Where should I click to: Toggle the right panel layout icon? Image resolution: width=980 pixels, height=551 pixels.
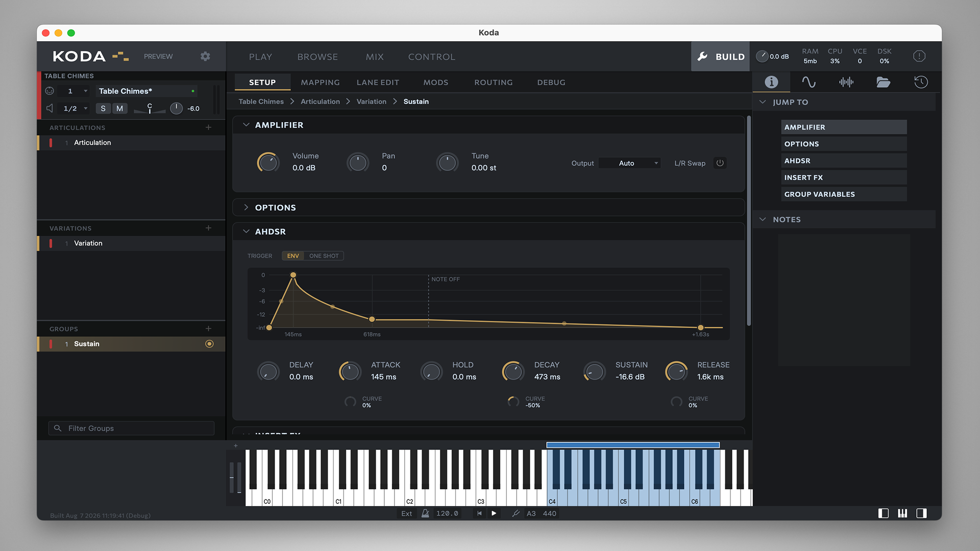click(x=921, y=513)
